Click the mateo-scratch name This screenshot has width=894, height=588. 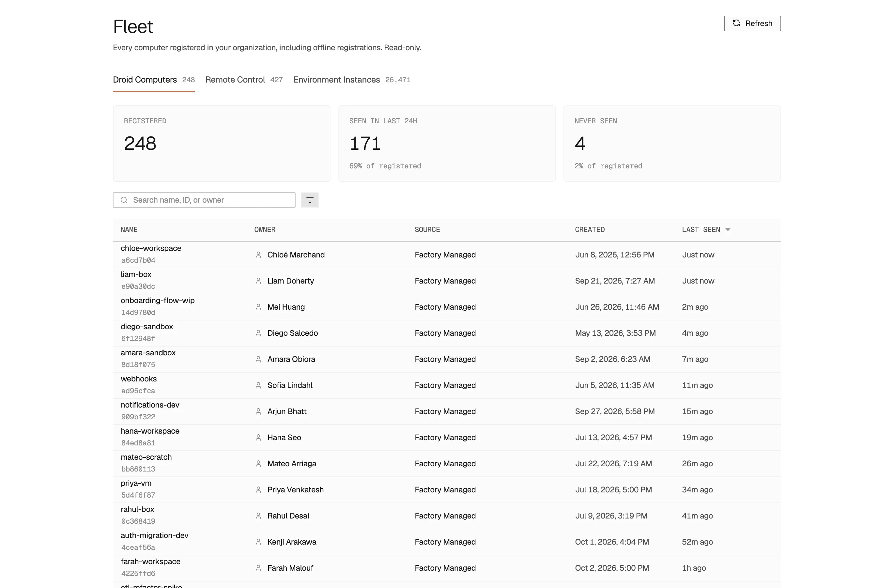click(x=146, y=457)
